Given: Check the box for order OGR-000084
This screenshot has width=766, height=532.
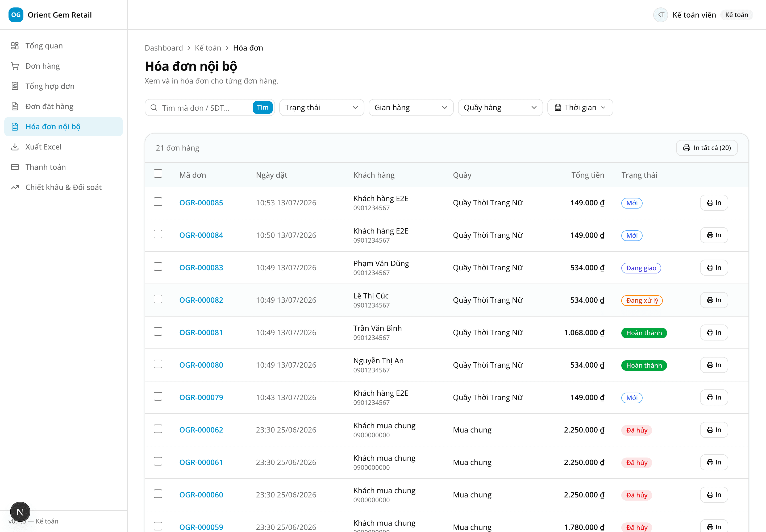Looking at the screenshot, I should click(158, 234).
